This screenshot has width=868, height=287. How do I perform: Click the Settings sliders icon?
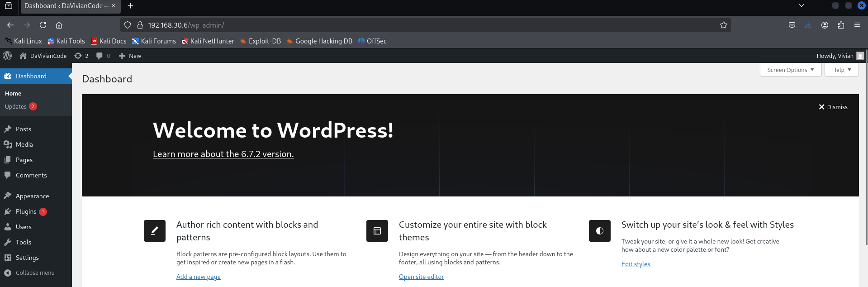[x=8, y=258]
